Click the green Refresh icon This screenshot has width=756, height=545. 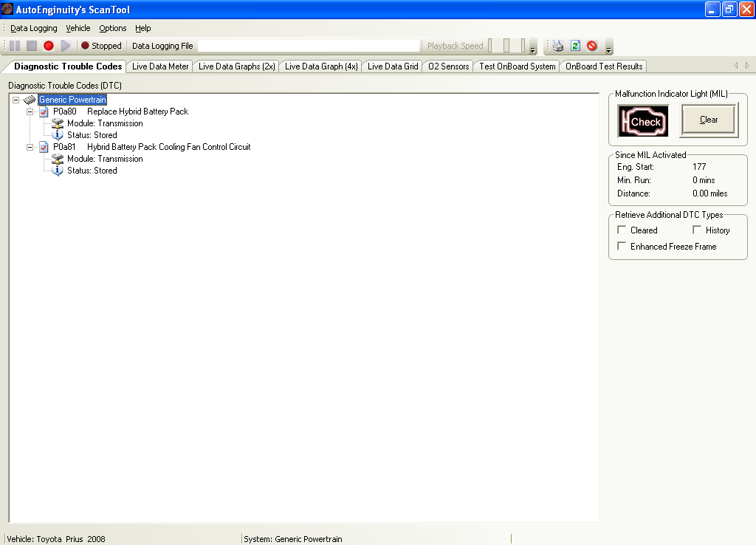[x=575, y=46]
